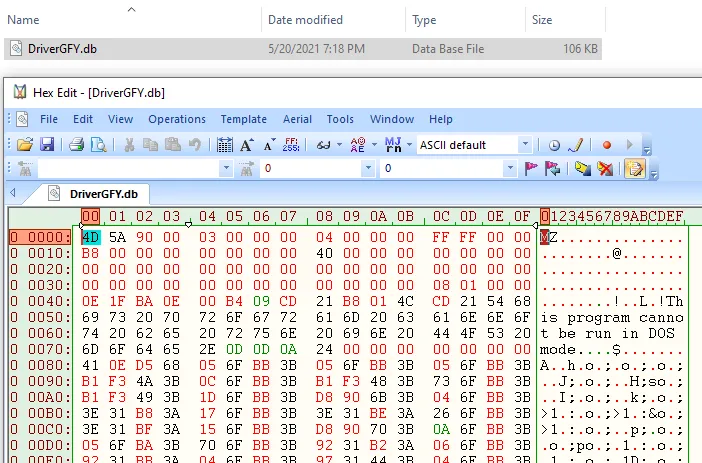This screenshot has width=702, height=463.
Task: Open the dropdown beside the MJ/rn icon
Action: [x=409, y=145]
